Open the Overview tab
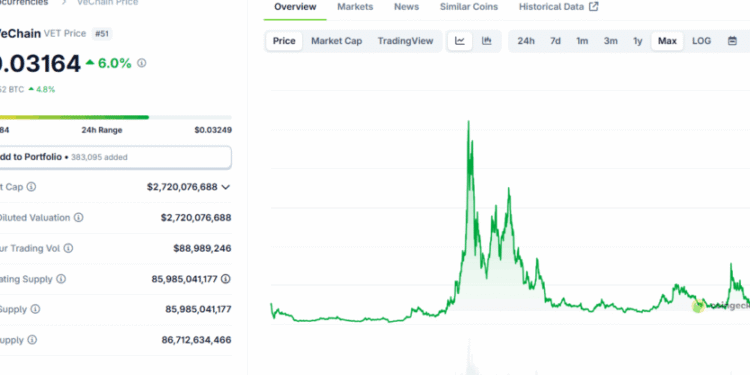The width and height of the screenshot is (750, 375). pyautogui.click(x=295, y=7)
